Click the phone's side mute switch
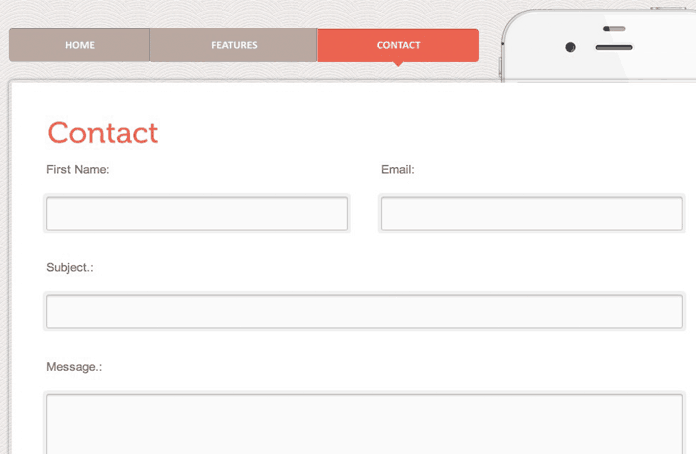This screenshot has height=454, width=696. [x=502, y=43]
